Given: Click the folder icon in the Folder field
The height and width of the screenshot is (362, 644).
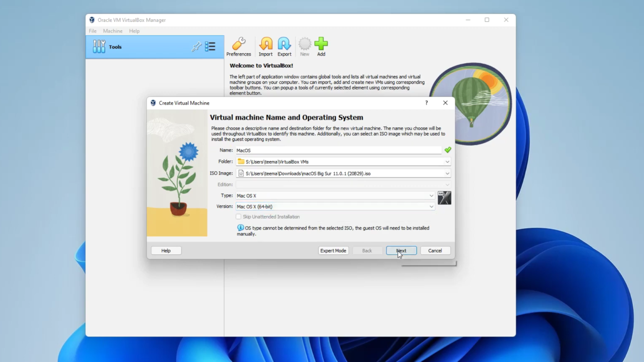Looking at the screenshot, I should pyautogui.click(x=241, y=161).
